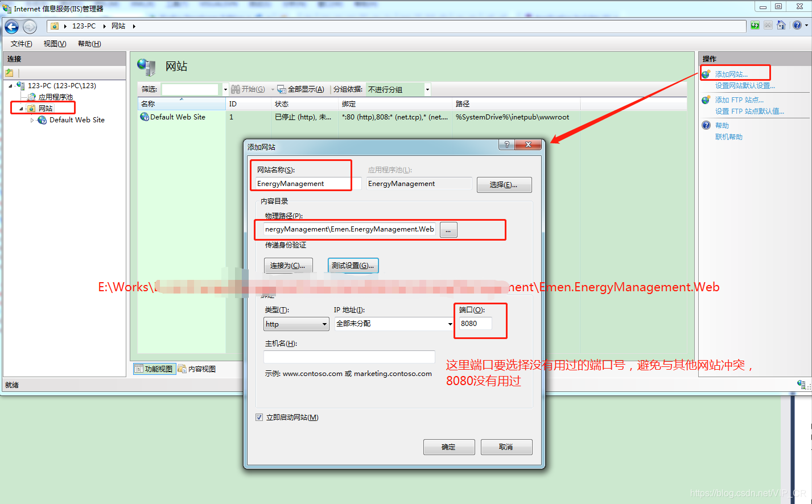Click the 内容视图 icon at bottom

coord(182,369)
